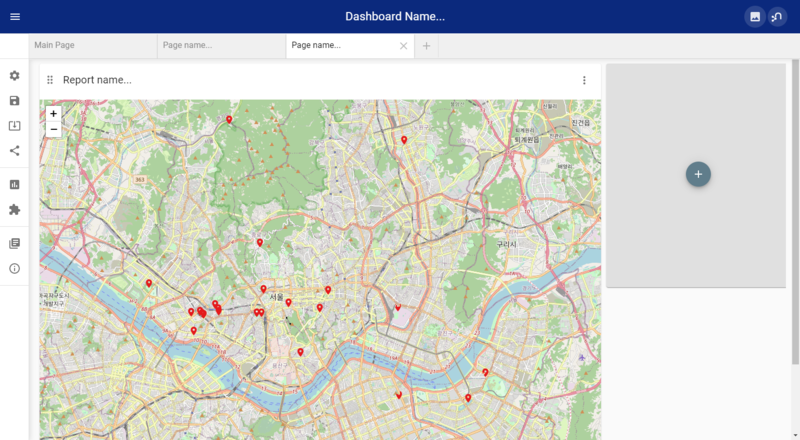Close the active Page name tab
The width and height of the screenshot is (800, 440).
tap(404, 46)
